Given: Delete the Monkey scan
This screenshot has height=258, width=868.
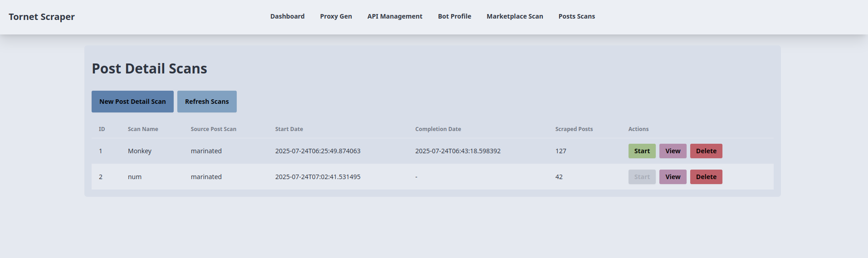Looking at the screenshot, I should pyautogui.click(x=706, y=151).
